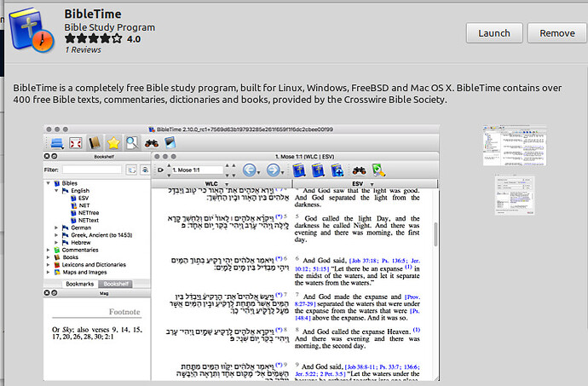Click the 'Bible Study Program' subtitle
Viewport: 588px width, 386px height.
coord(109,27)
